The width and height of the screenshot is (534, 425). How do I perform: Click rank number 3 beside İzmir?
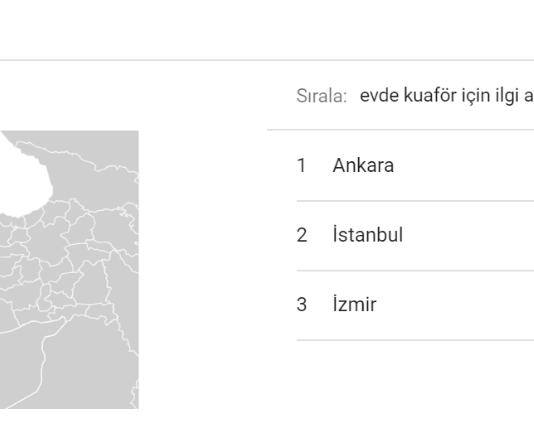[302, 304]
